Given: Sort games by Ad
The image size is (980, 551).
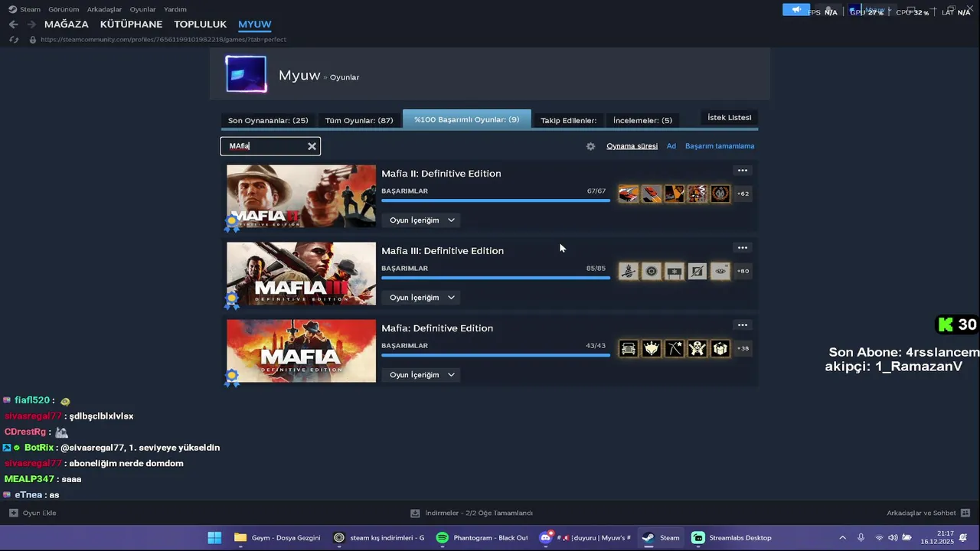Looking at the screenshot, I should tap(671, 146).
